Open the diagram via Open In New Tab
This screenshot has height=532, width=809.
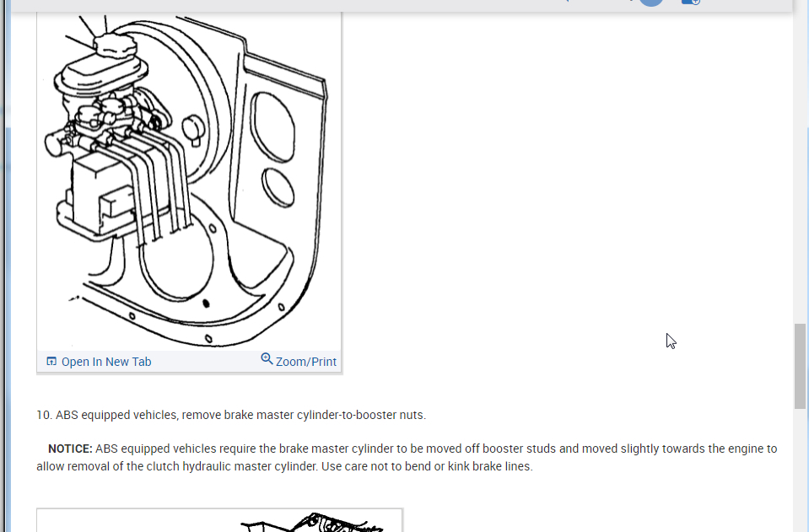click(x=105, y=362)
